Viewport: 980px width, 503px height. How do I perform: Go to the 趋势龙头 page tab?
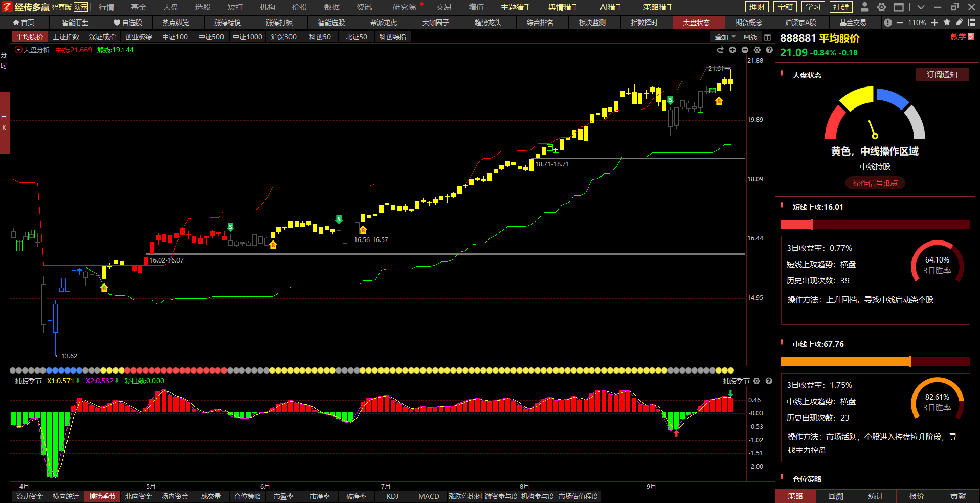pos(488,23)
